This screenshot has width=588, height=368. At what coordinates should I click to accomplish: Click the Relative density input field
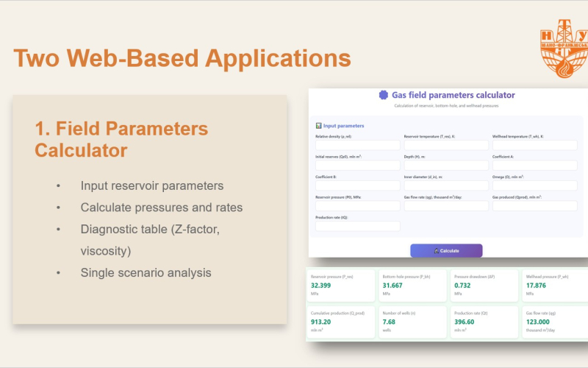357,145
